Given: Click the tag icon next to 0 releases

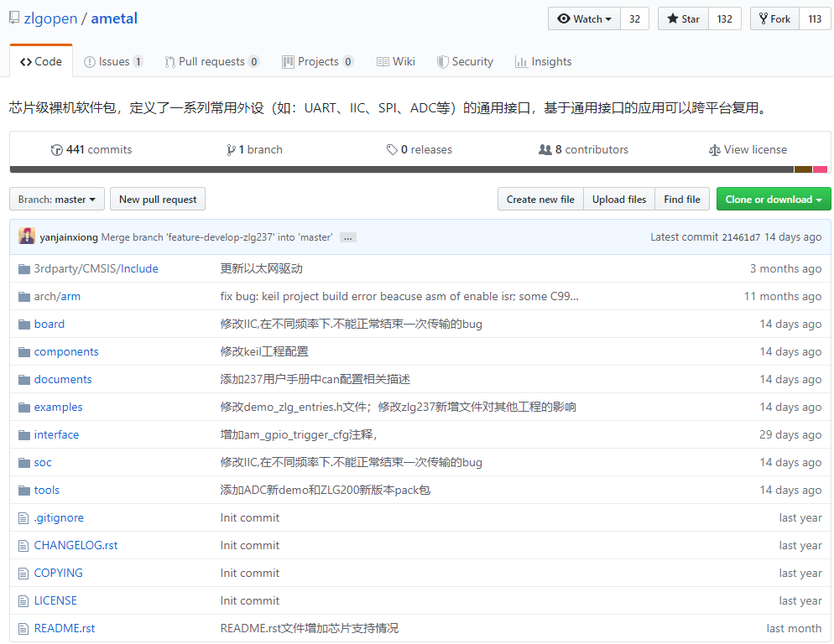Looking at the screenshot, I should coord(392,150).
